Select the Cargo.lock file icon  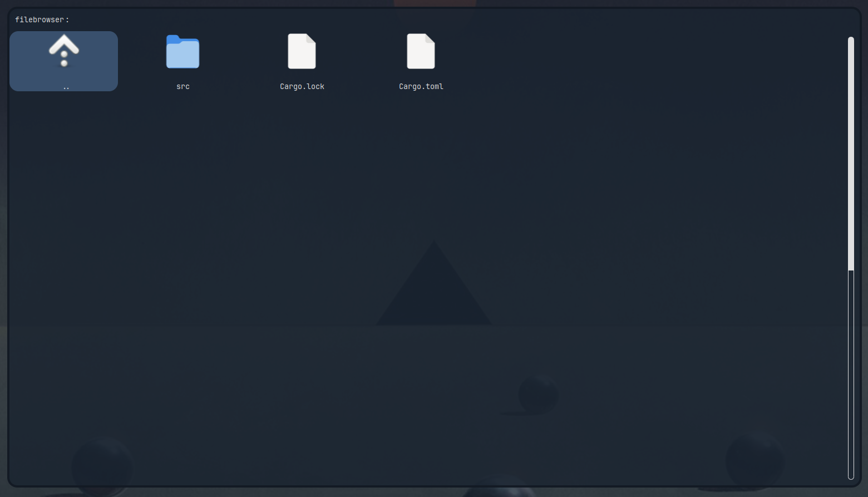coord(302,51)
